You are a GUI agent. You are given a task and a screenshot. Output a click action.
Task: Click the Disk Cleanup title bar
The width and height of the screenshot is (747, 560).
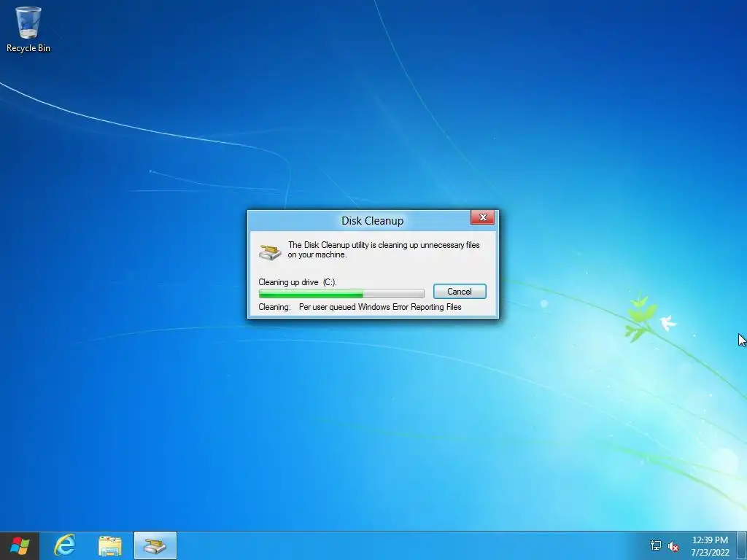pos(372,220)
